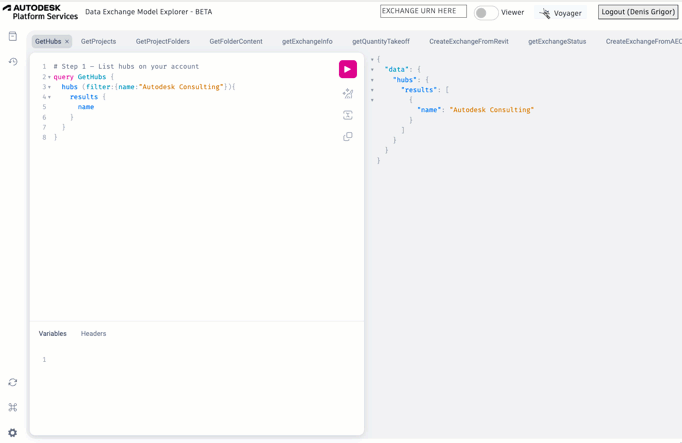The image size is (682, 443).
Task: Collapse the hubs block fold arrow on line 3
Action: tap(49, 87)
